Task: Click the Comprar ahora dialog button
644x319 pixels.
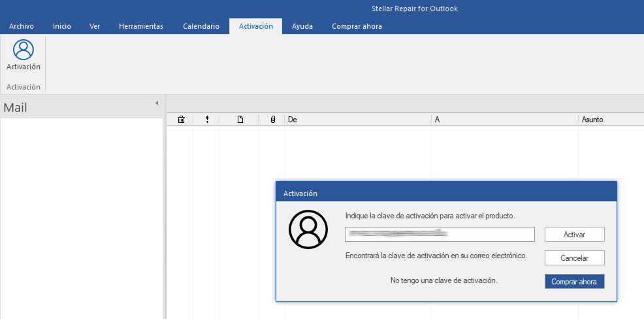Action: [575, 282]
